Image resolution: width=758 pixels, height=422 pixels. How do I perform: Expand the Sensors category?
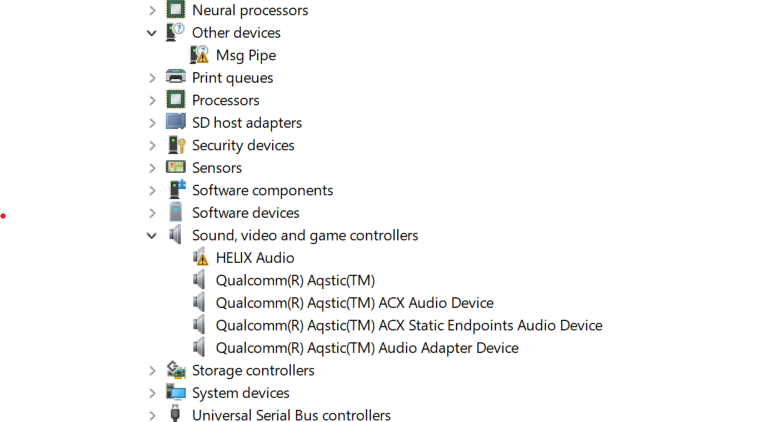coord(152,168)
